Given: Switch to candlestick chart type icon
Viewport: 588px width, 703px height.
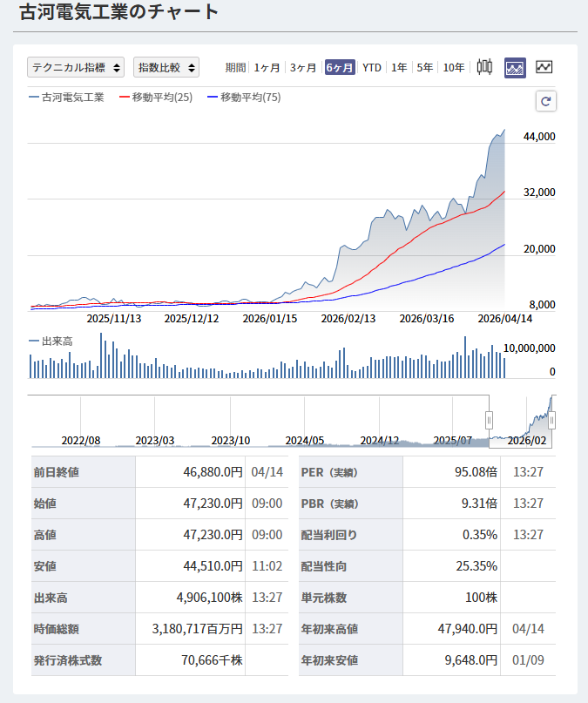Looking at the screenshot, I should 484,67.
